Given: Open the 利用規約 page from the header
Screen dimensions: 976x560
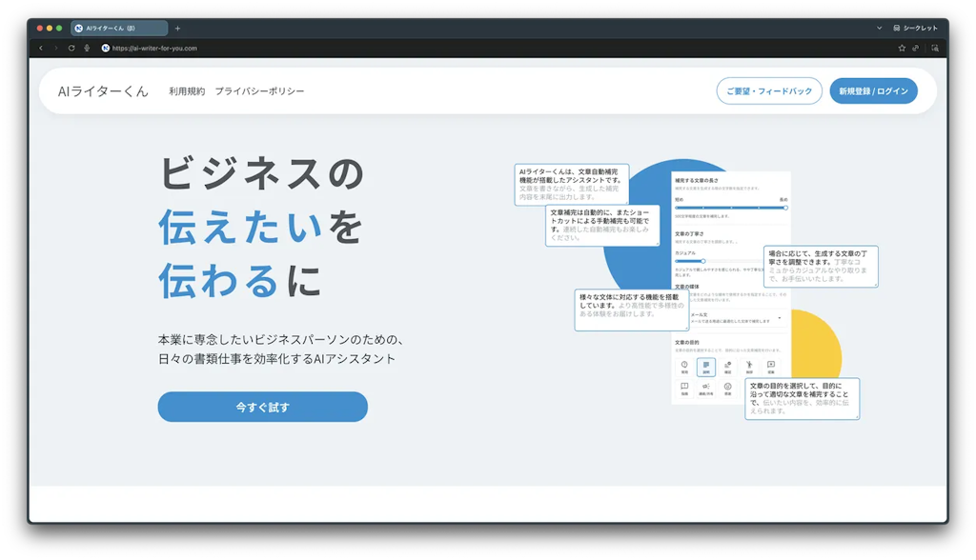Looking at the screenshot, I should (186, 90).
